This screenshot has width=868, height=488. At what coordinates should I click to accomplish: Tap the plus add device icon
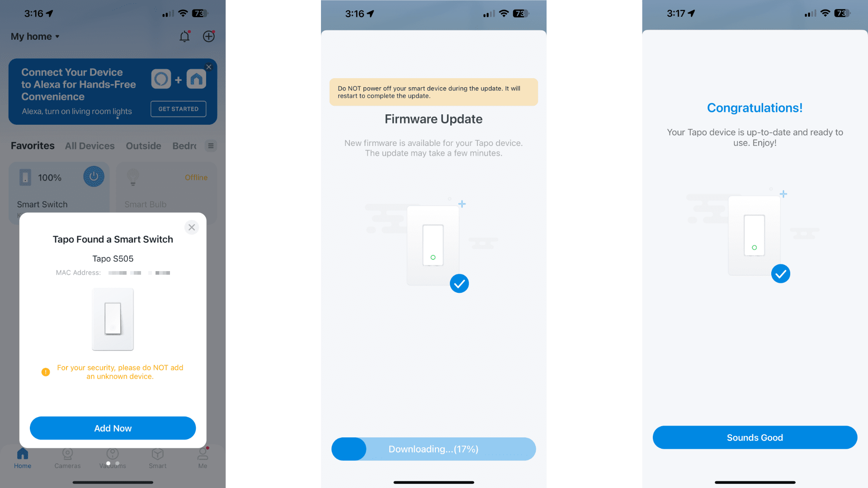click(x=209, y=36)
